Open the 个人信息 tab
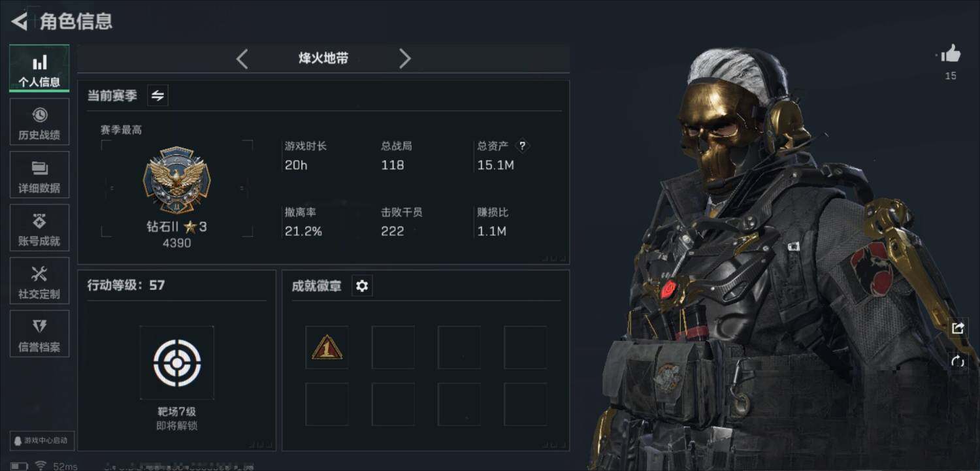 39,69
